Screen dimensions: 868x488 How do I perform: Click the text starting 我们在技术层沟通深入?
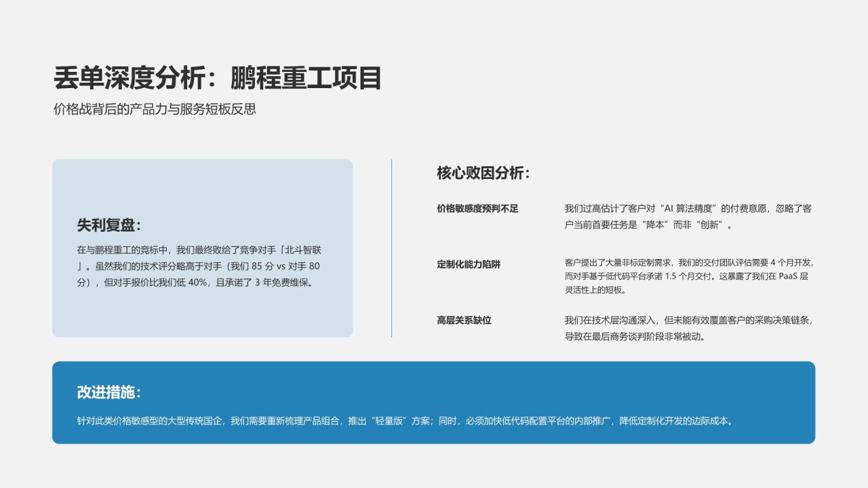688,328
